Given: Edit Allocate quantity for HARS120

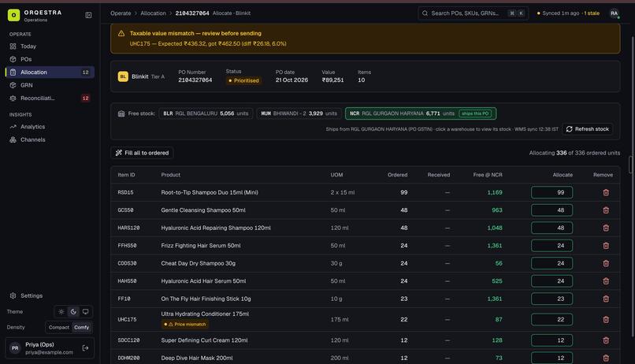Looking at the screenshot, I should point(551,228).
